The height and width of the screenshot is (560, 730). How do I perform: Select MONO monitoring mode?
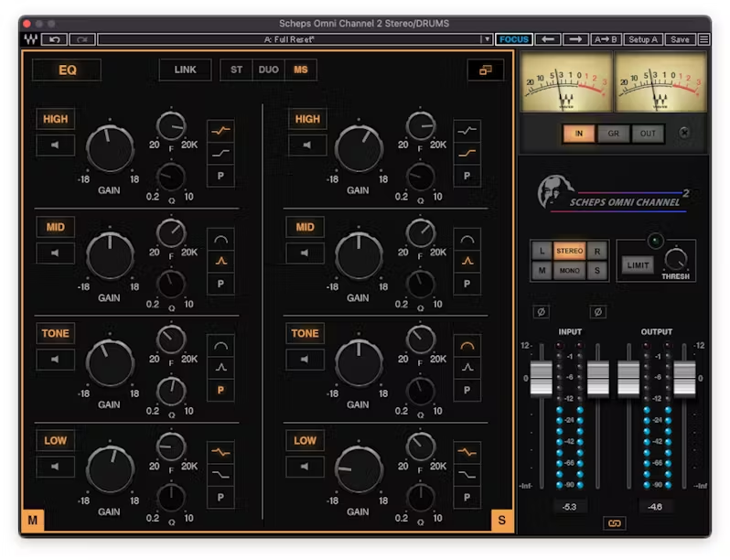[x=569, y=271]
